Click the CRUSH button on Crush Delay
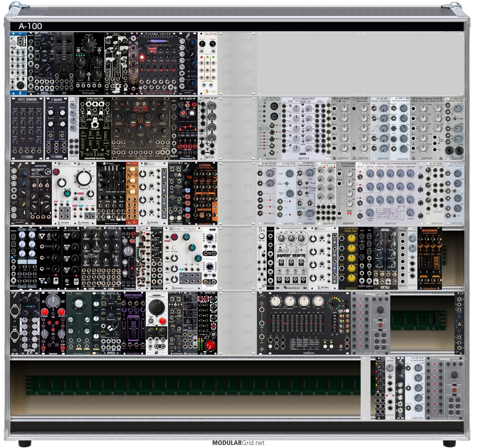477x448 pixels. (x=53, y=330)
